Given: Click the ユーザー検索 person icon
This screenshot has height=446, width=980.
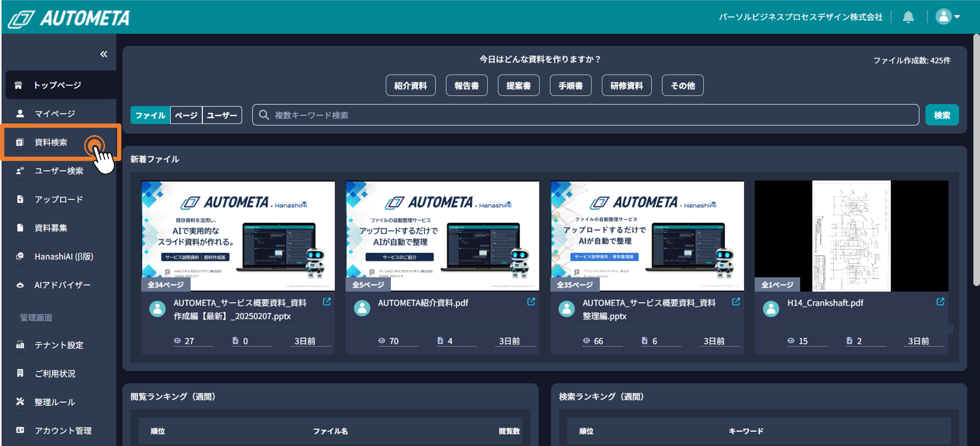Looking at the screenshot, I should [20, 171].
